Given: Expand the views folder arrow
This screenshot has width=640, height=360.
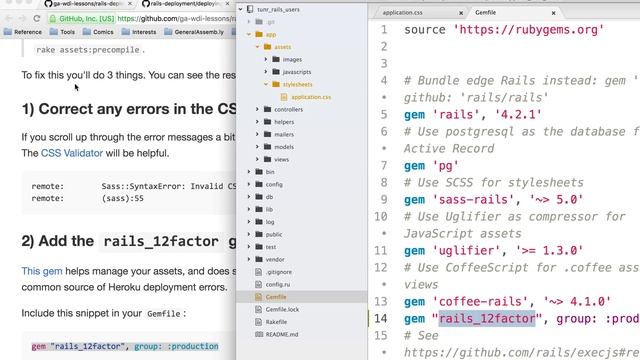Looking at the screenshot, I should tap(258, 159).
